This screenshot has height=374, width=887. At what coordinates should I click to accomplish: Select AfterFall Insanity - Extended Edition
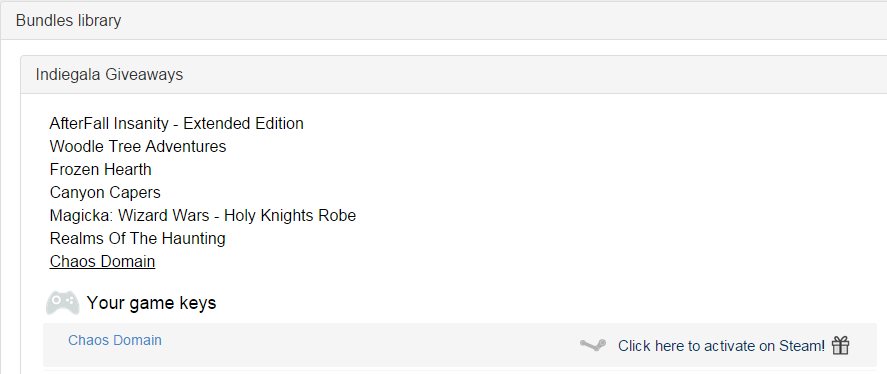click(176, 123)
